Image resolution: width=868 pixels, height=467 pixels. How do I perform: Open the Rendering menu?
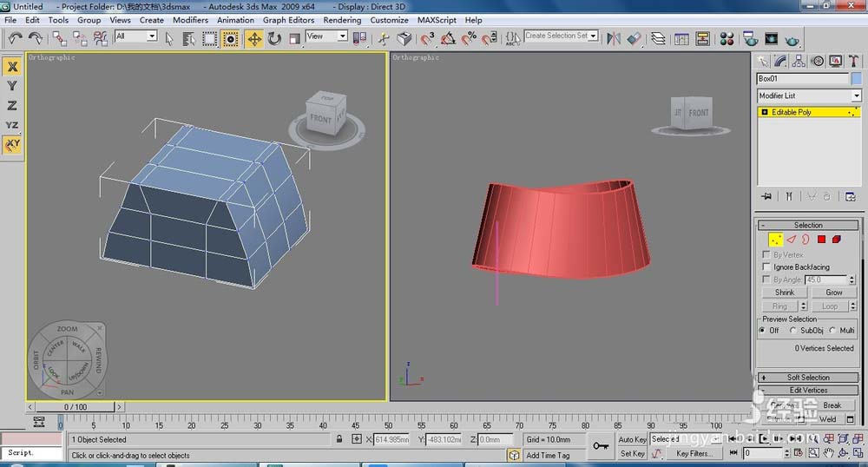pyautogui.click(x=342, y=20)
